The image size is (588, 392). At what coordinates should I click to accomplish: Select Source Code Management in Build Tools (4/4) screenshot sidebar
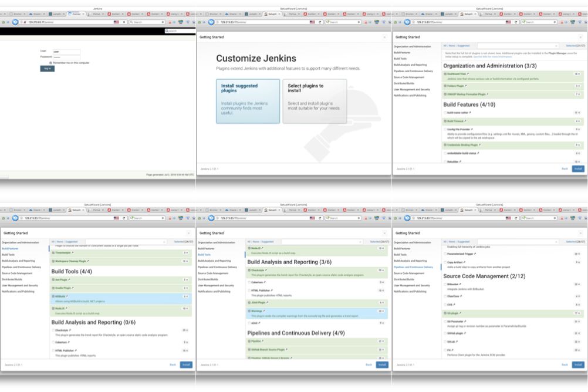[x=17, y=273]
